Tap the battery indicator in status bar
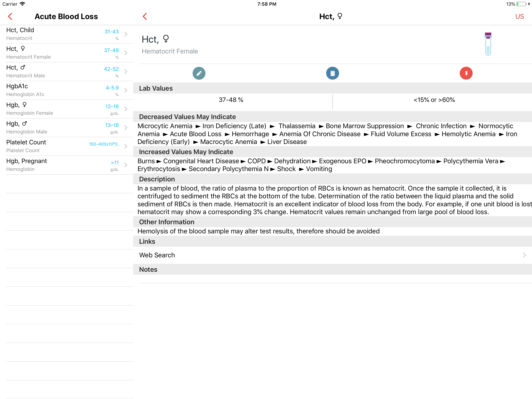 pos(521,4)
